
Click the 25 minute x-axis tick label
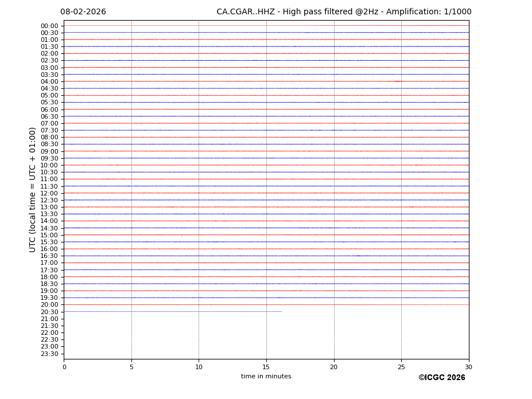pyautogui.click(x=401, y=367)
